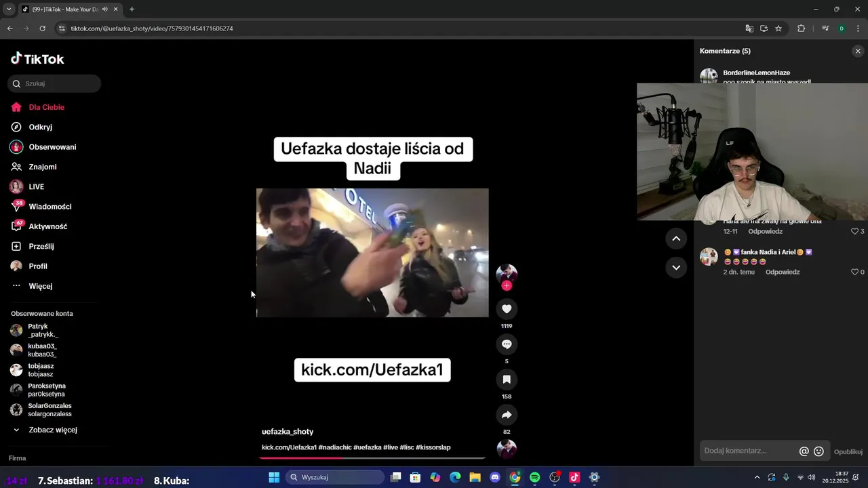Viewport: 868px width, 488px height.
Task: Click the Windows taskbar search box
Action: (335, 477)
